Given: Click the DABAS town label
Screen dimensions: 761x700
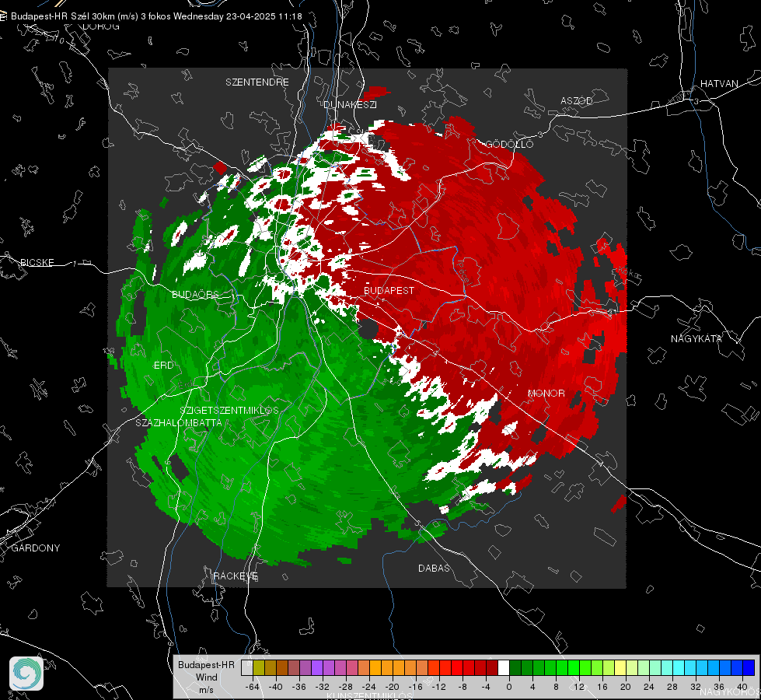Looking at the screenshot, I should (434, 568).
